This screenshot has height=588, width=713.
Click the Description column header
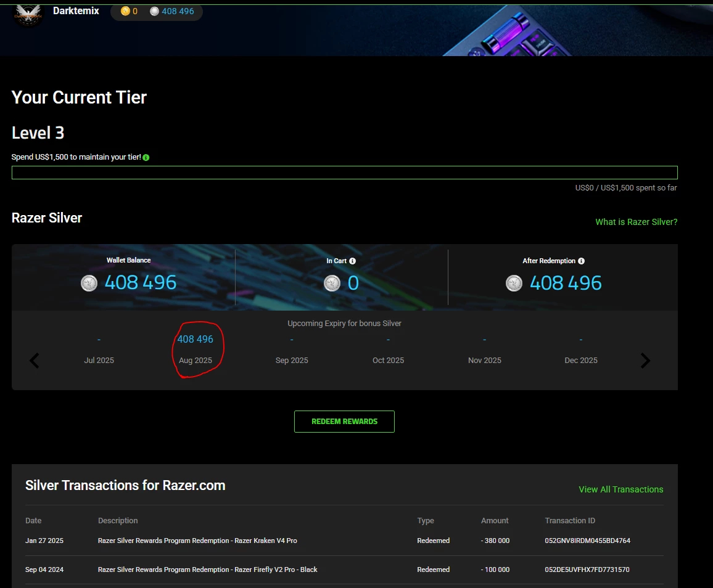tap(118, 521)
